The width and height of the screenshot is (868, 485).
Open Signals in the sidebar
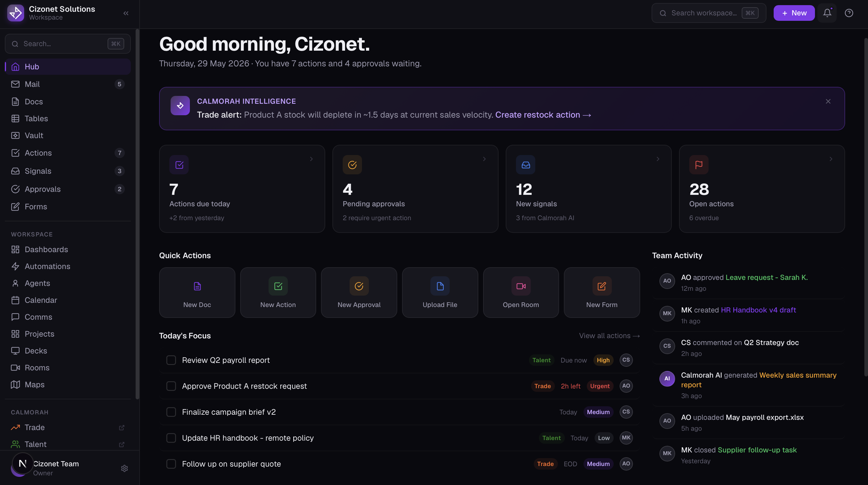[68, 171]
